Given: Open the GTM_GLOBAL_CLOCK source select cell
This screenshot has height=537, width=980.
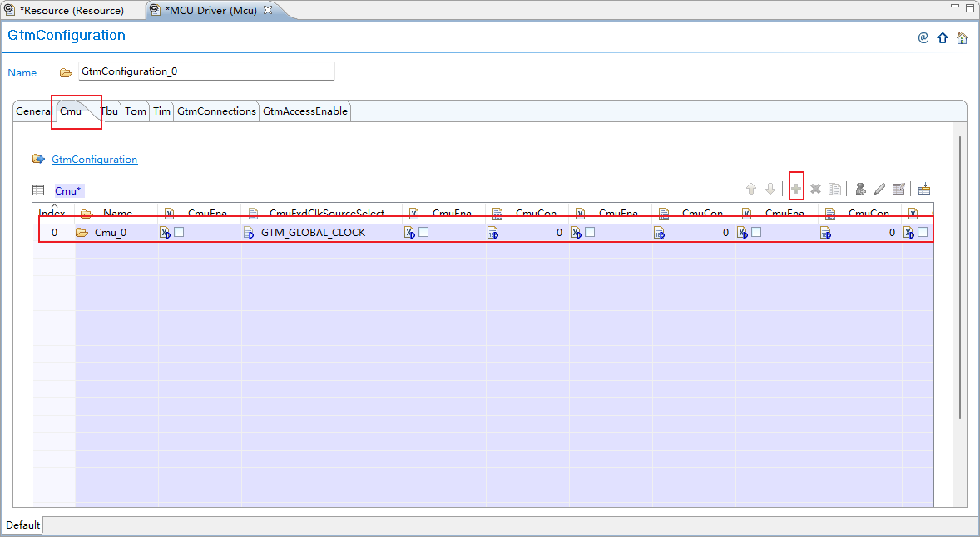Looking at the screenshot, I should coord(322,232).
